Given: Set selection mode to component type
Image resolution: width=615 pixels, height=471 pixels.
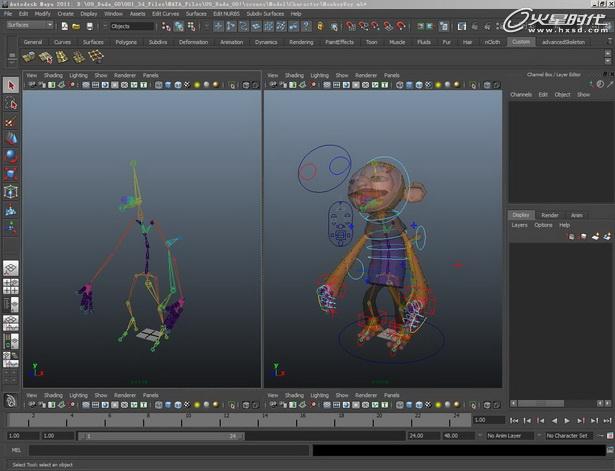Looking at the screenshot, I should click(191, 26).
